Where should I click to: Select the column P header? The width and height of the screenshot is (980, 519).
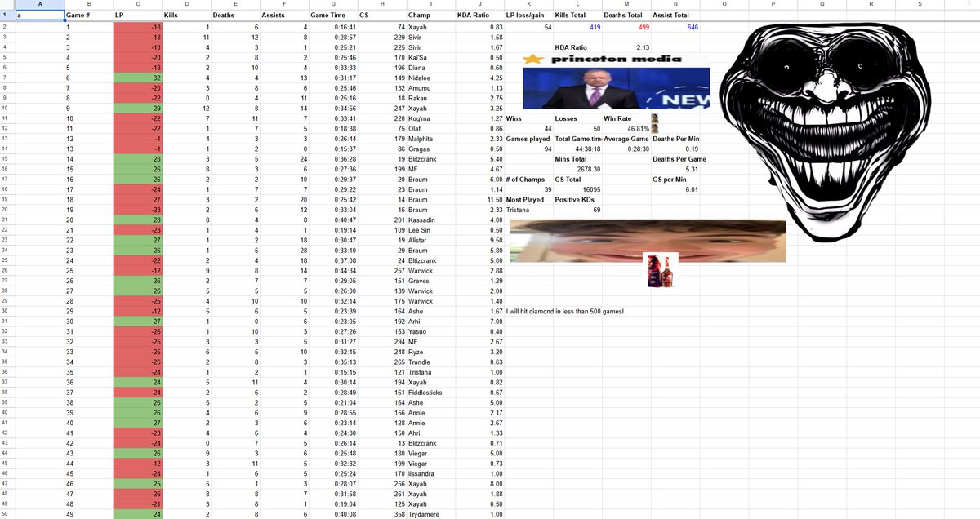773,4
